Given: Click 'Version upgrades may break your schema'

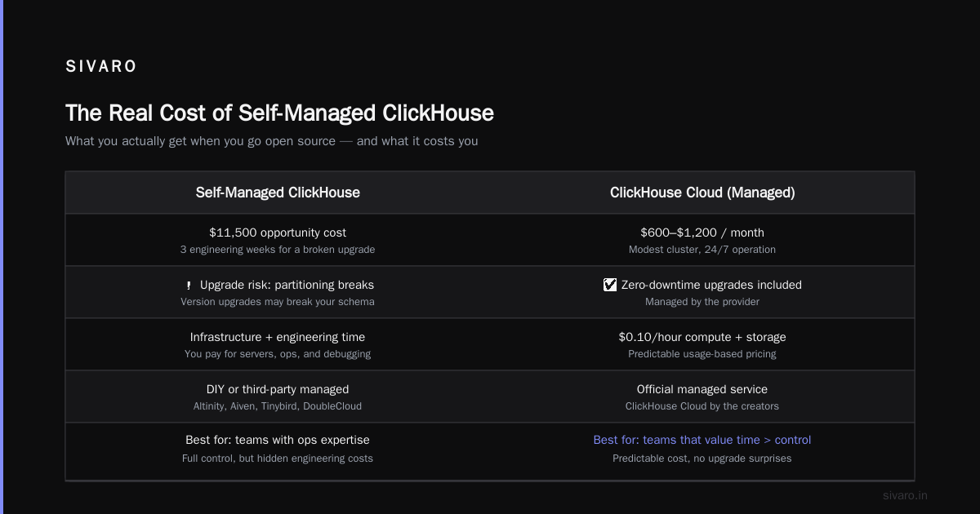Looking at the screenshot, I should 278,302.
